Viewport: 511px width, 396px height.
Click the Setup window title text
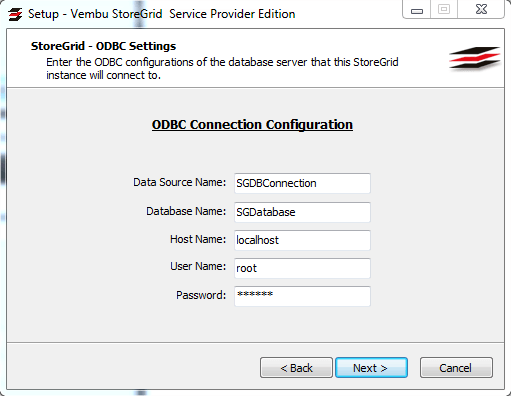[x=162, y=14]
